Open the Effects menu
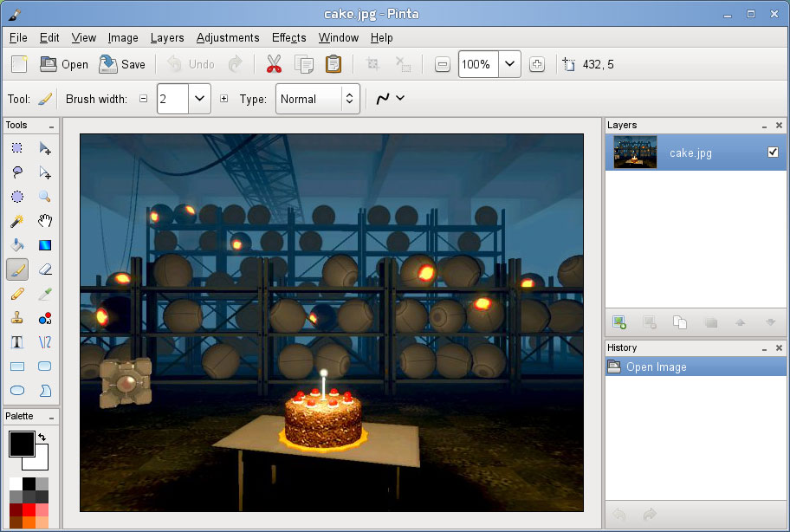The height and width of the screenshot is (532, 790). pos(288,38)
